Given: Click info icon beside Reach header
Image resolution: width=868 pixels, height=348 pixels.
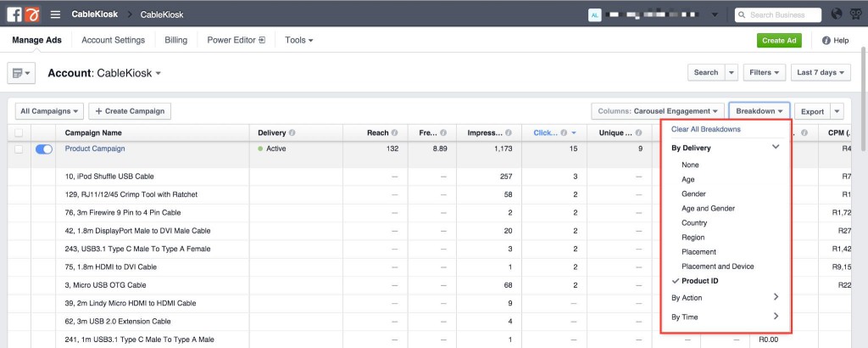Looking at the screenshot, I should pyautogui.click(x=395, y=133).
